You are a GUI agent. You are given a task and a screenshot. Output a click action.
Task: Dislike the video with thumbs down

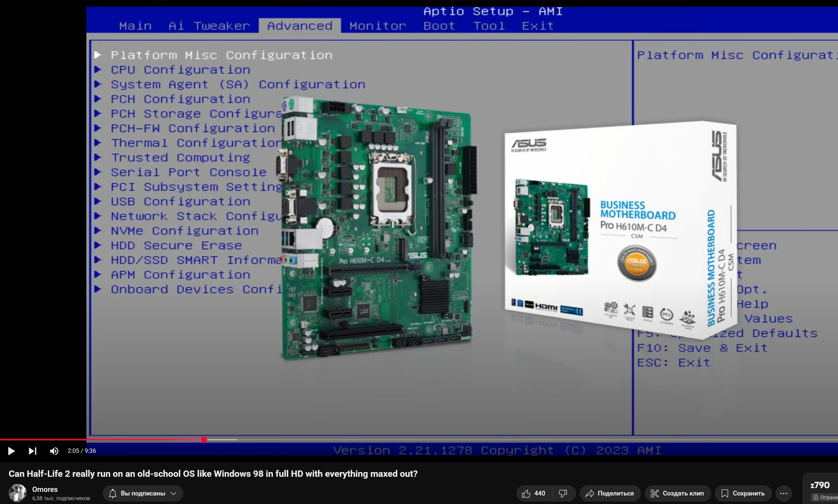[x=563, y=493]
